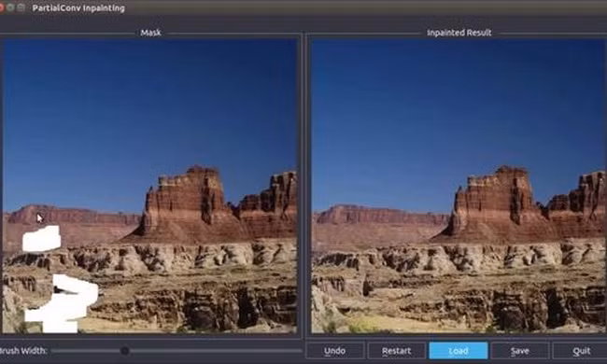The image size is (607, 364).
Task: Click the large lower white mask patch
Action: tap(64, 303)
